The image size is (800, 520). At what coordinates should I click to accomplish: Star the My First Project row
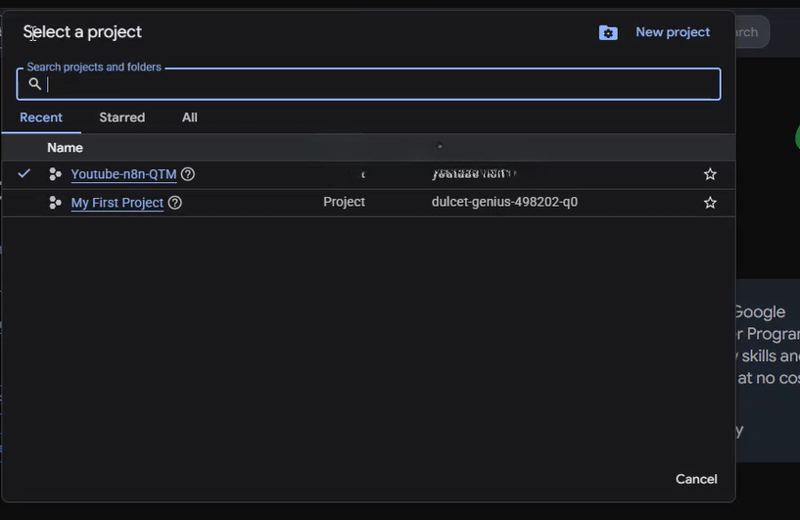(710, 203)
